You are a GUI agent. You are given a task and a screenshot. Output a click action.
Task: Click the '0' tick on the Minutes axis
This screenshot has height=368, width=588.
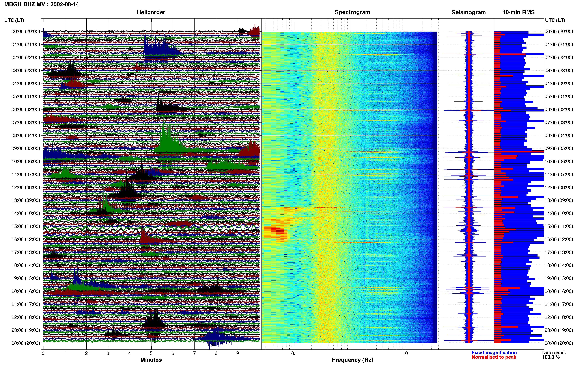pyautogui.click(x=43, y=353)
